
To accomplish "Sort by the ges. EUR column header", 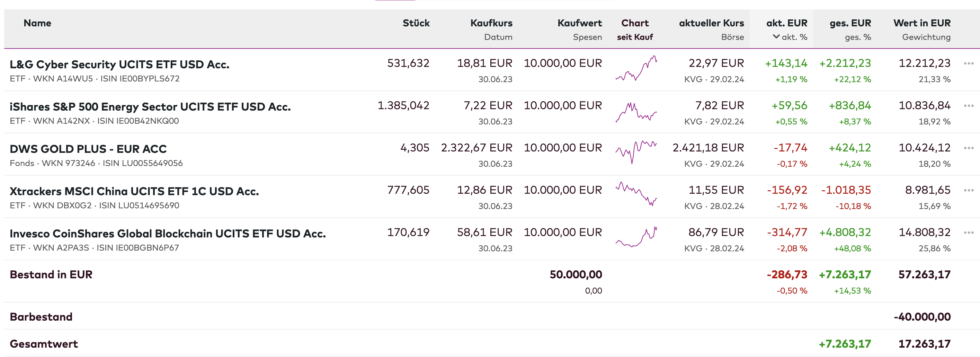I will coord(850,23).
